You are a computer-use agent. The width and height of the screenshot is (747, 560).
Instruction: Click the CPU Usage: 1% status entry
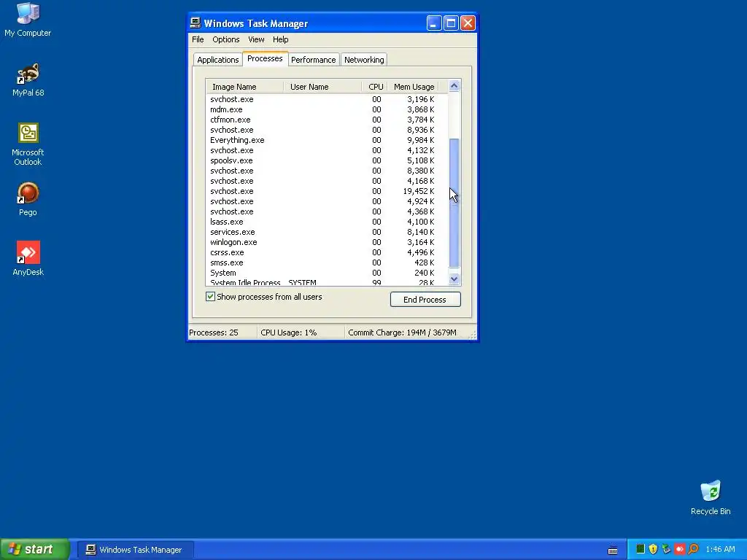301,332
